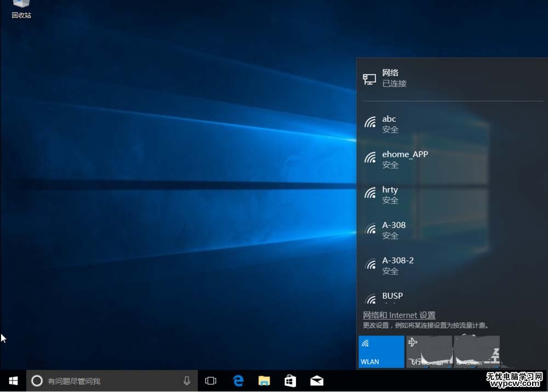Open the Recycle Bin desktop icon
This screenshot has height=392, width=548.
(x=21, y=9)
